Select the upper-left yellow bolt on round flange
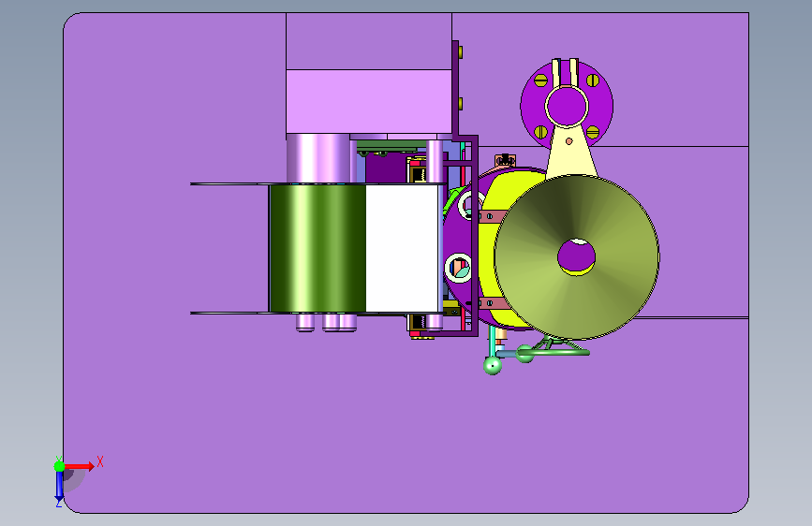Image resolution: width=812 pixels, height=526 pixels. pyautogui.click(x=540, y=80)
